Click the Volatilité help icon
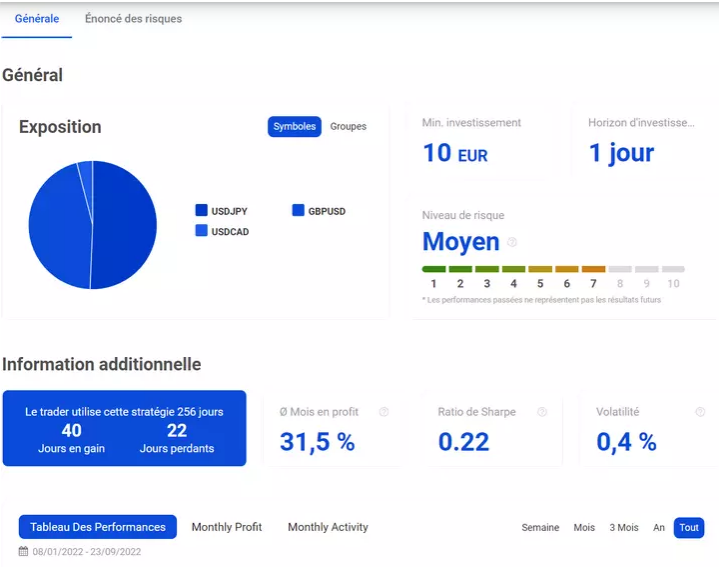The height and width of the screenshot is (567, 719). coord(700,412)
